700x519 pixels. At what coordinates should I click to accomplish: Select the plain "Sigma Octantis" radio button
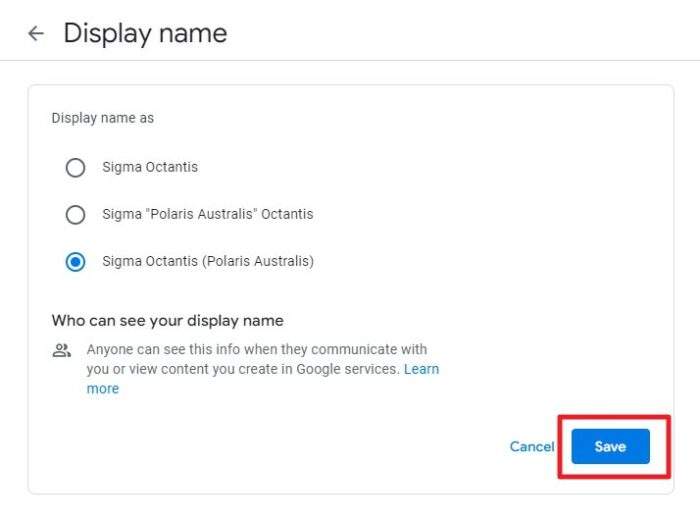75,168
